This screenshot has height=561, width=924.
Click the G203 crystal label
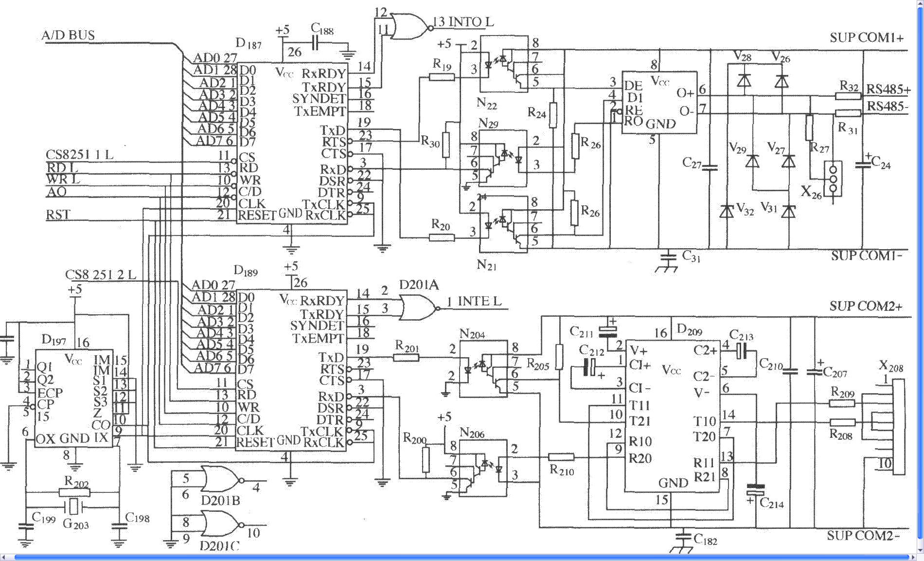(76, 524)
